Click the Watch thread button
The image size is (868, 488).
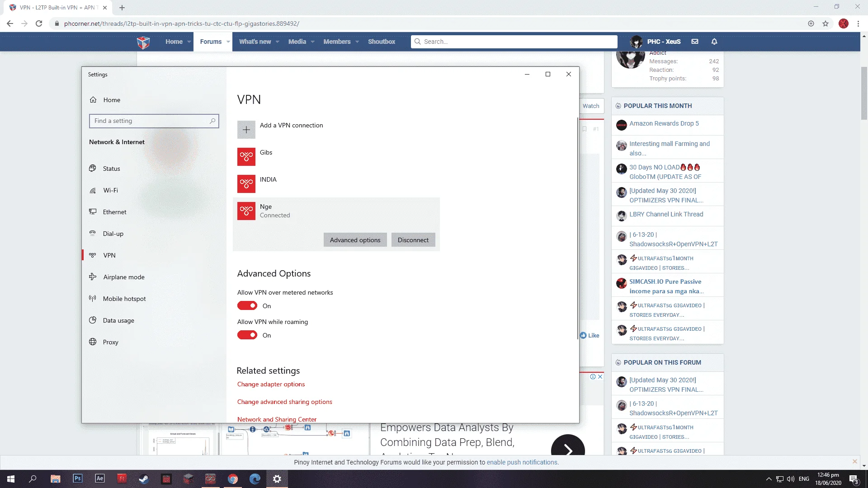(591, 106)
